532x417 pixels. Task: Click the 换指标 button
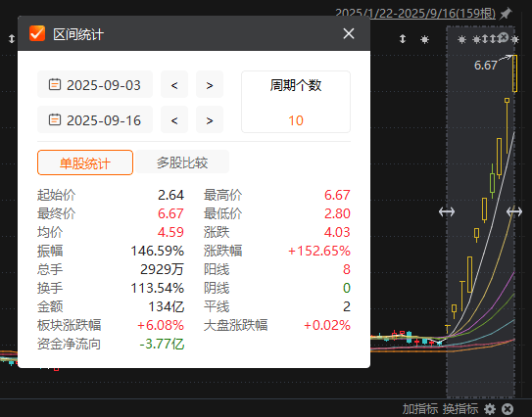click(460, 409)
